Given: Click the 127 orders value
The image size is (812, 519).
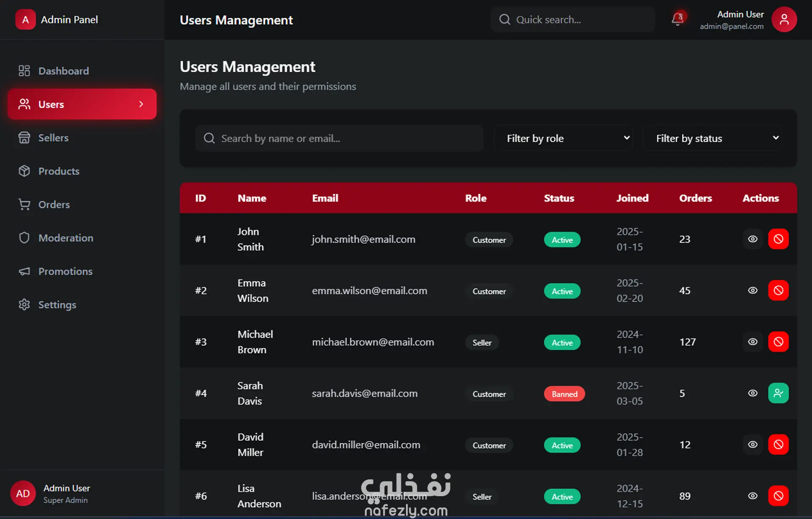Looking at the screenshot, I should pyautogui.click(x=688, y=342).
